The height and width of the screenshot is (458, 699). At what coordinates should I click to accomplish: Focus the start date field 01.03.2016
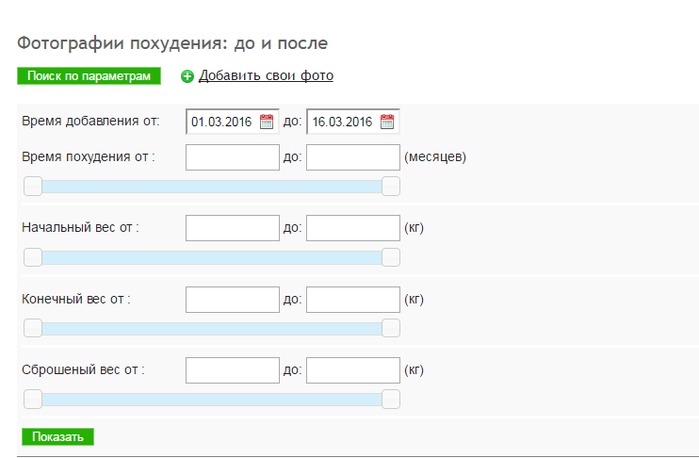click(223, 122)
